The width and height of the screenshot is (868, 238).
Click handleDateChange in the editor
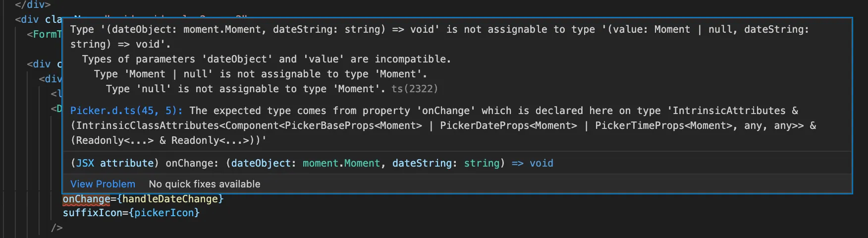[x=170, y=199]
